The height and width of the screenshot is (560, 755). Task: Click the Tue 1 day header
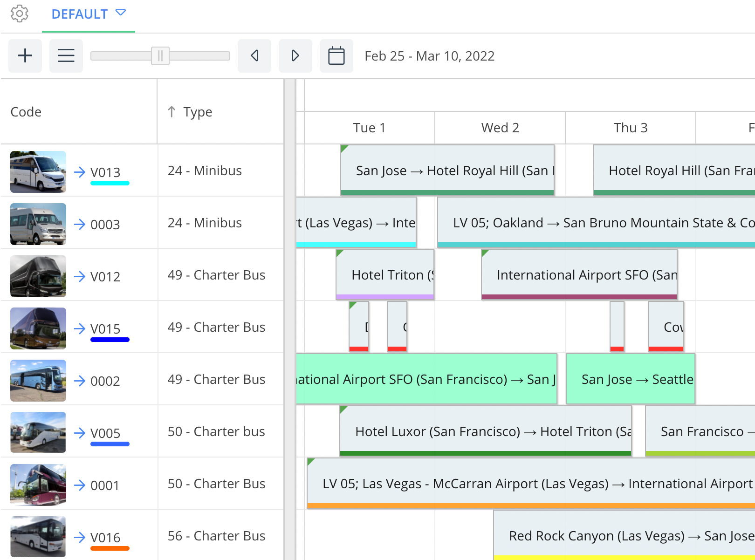[370, 128]
